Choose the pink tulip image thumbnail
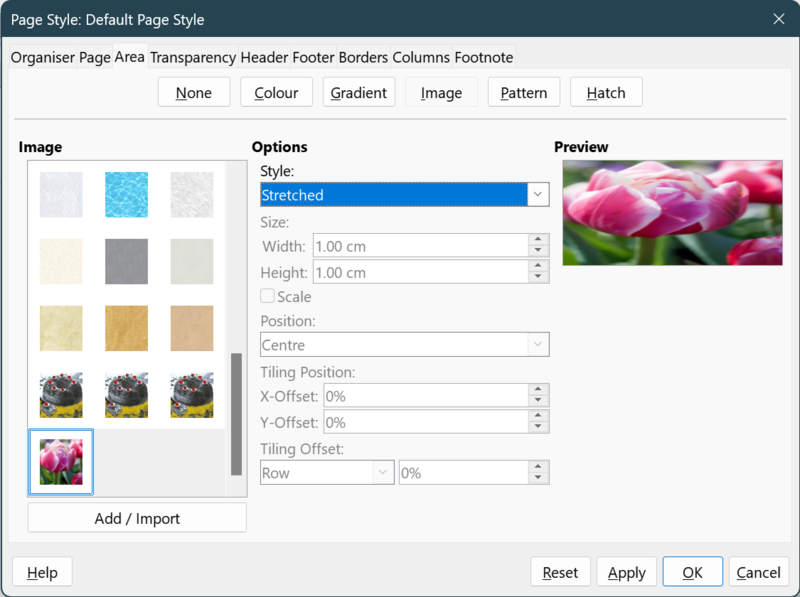 click(61, 462)
